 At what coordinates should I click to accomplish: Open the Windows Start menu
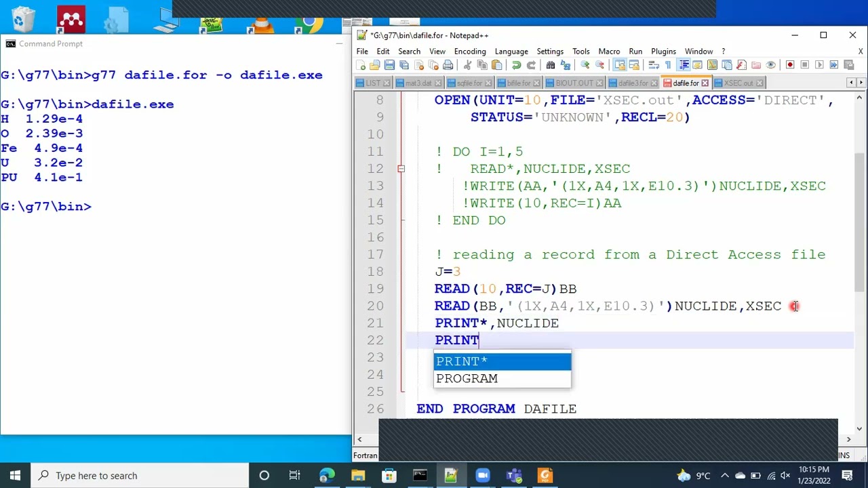tap(15, 476)
